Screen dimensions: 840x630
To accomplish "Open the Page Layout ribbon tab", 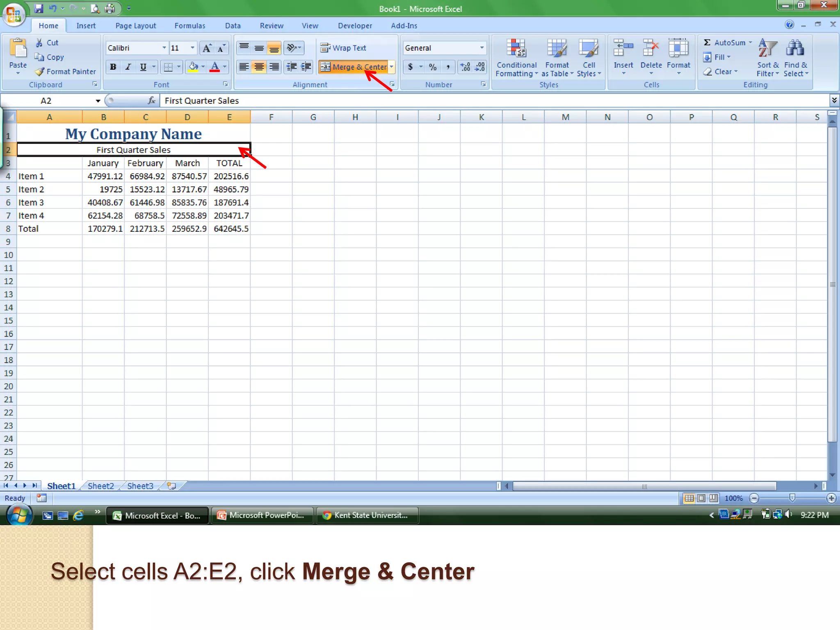I will click(135, 25).
